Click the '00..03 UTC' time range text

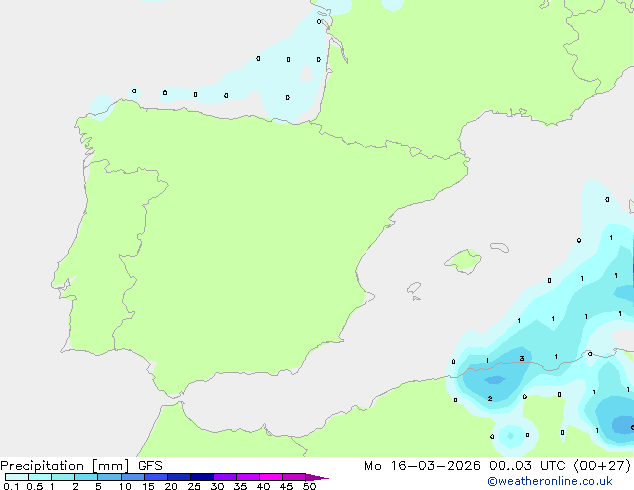(x=526, y=466)
